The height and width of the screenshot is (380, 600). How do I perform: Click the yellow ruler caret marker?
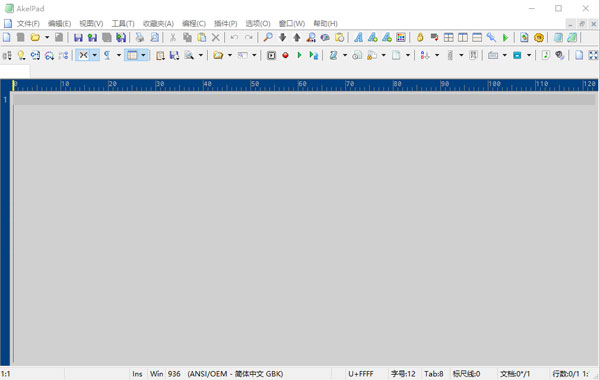click(x=13, y=86)
